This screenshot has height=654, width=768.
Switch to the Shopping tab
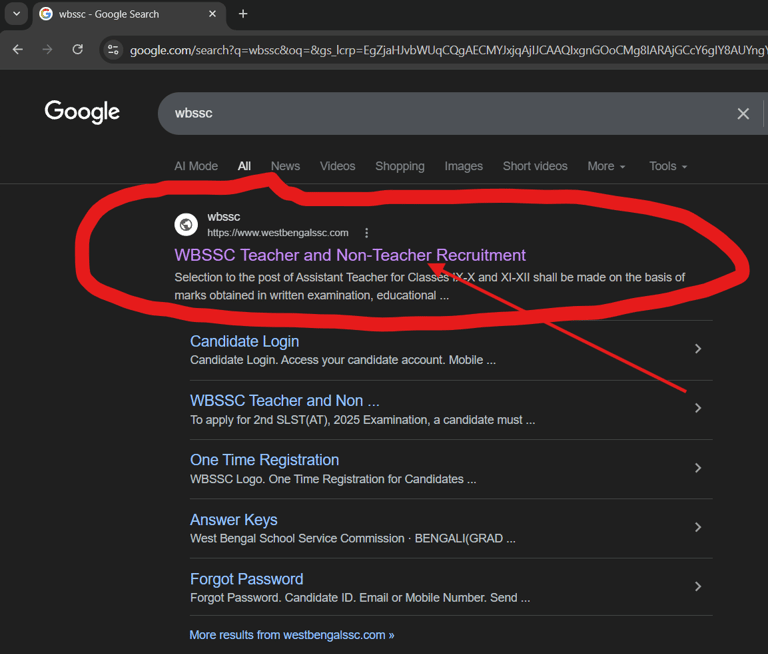click(x=400, y=166)
